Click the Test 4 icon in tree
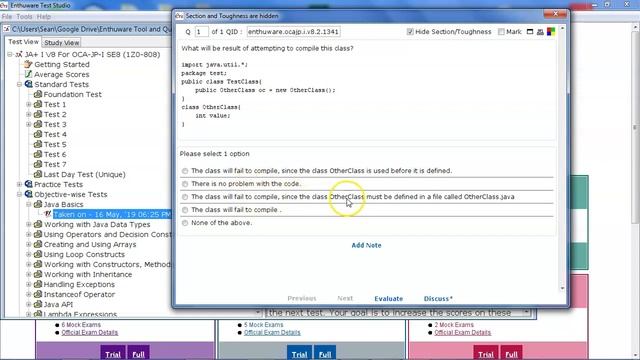640x360 pixels. pyautogui.click(x=38, y=134)
